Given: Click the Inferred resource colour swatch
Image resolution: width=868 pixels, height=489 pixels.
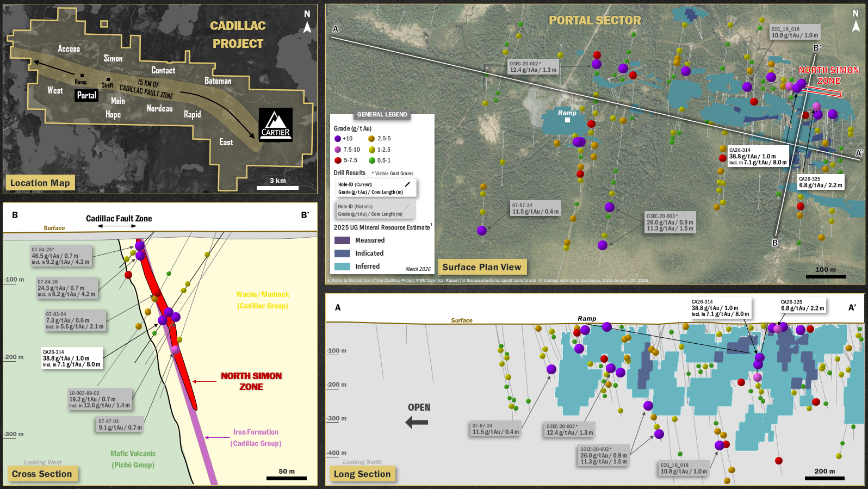Looking at the screenshot, I should pos(342,267).
